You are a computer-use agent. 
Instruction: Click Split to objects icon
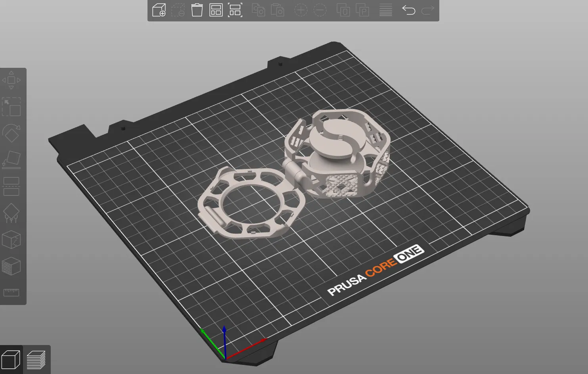click(343, 10)
